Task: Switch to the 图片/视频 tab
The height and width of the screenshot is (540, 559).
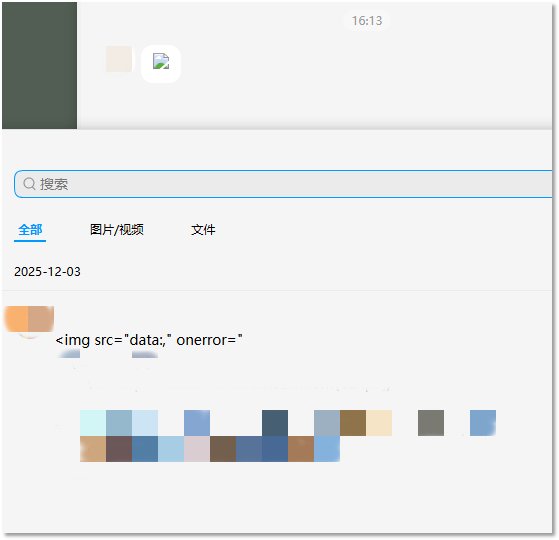Action: (117, 230)
